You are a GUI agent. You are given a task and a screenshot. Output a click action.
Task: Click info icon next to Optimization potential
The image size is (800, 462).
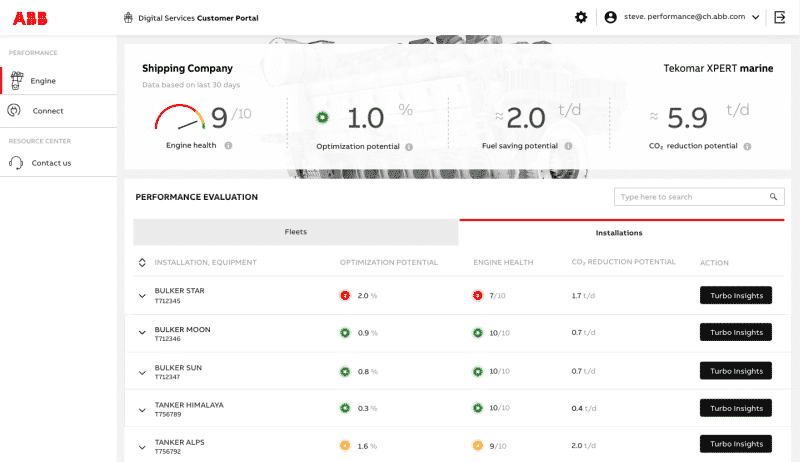(x=410, y=146)
